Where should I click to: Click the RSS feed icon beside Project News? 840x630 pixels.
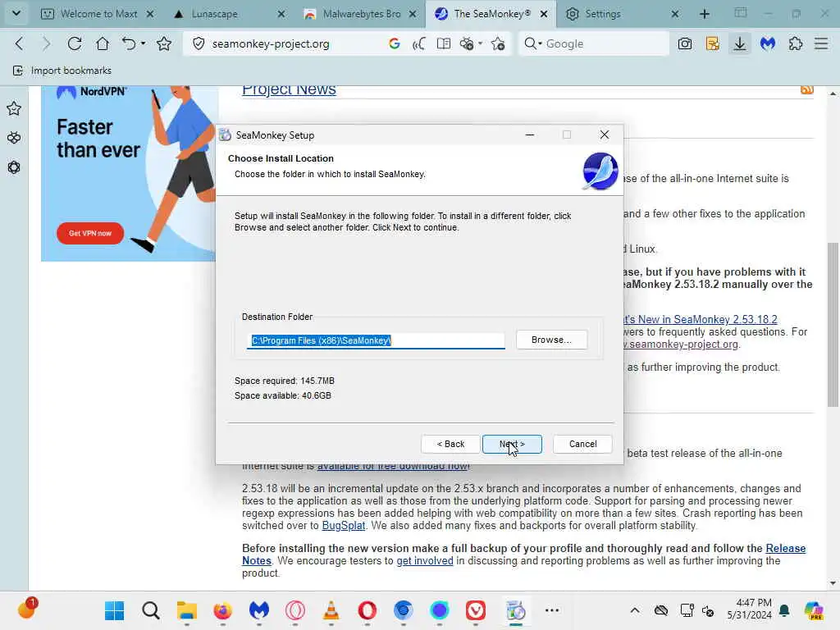click(x=807, y=89)
